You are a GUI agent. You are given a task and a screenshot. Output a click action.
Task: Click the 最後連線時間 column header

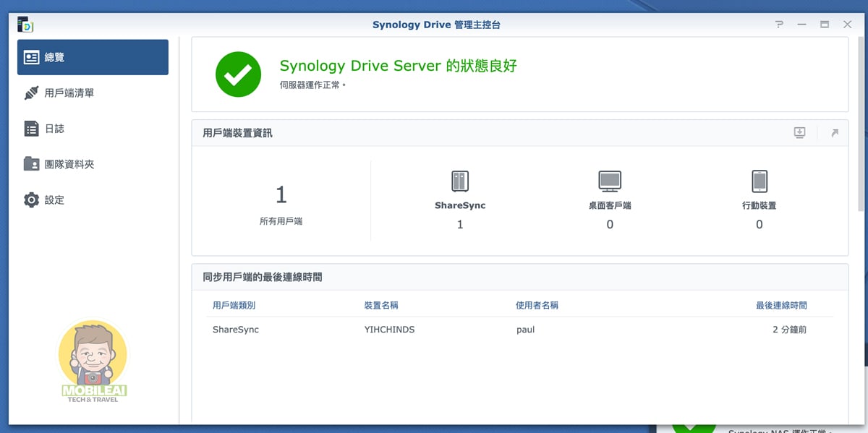point(781,306)
